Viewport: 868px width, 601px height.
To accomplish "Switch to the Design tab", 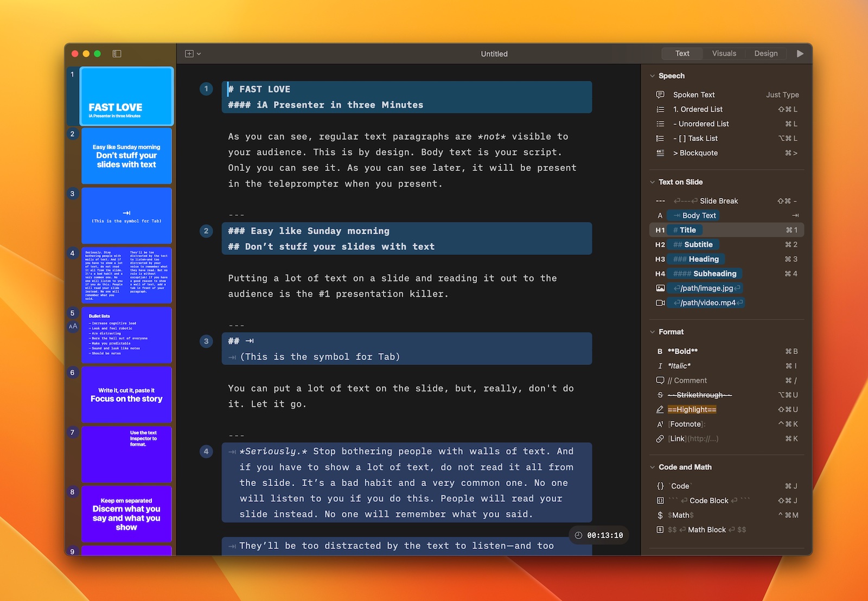I will 766,53.
